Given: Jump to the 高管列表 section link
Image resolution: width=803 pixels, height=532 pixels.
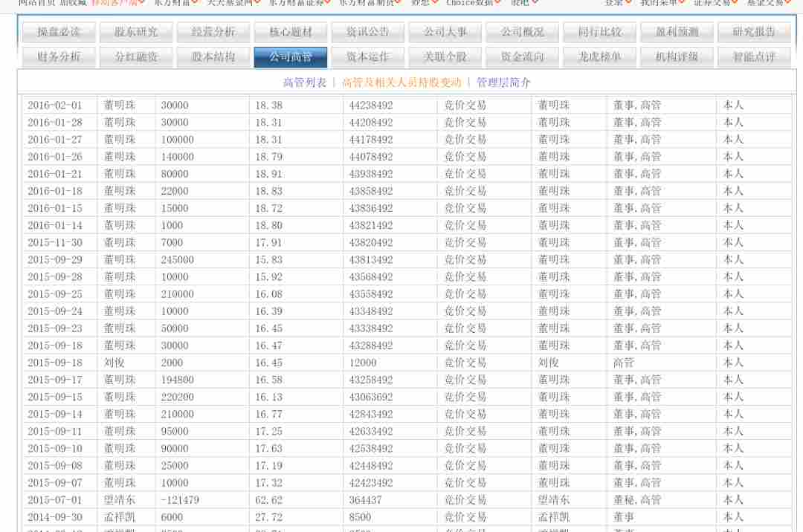Looking at the screenshot, I should [x=305, y=82].
